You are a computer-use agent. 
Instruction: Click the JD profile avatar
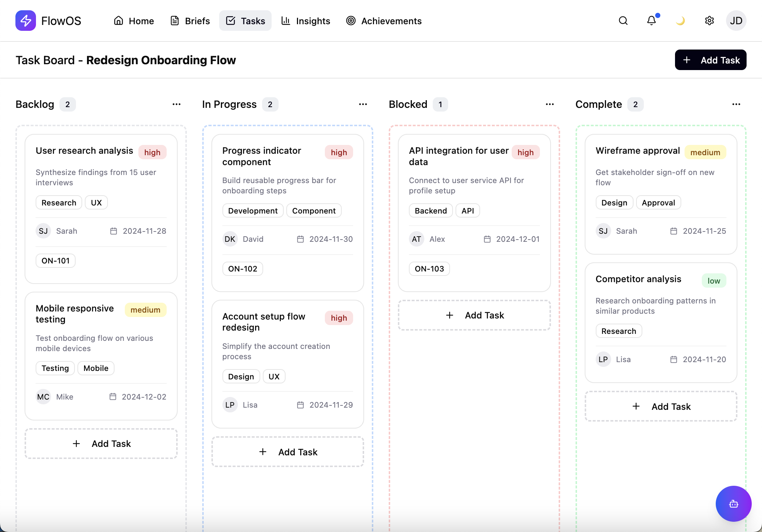pyautogui.click(x=736, y=21)
